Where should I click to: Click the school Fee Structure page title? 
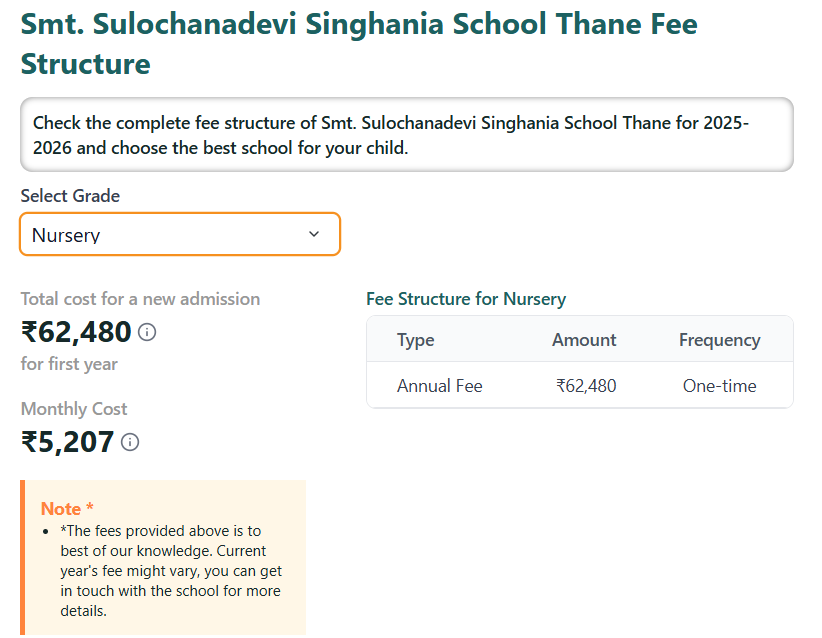pyautogui.click(x=359, y=44)
